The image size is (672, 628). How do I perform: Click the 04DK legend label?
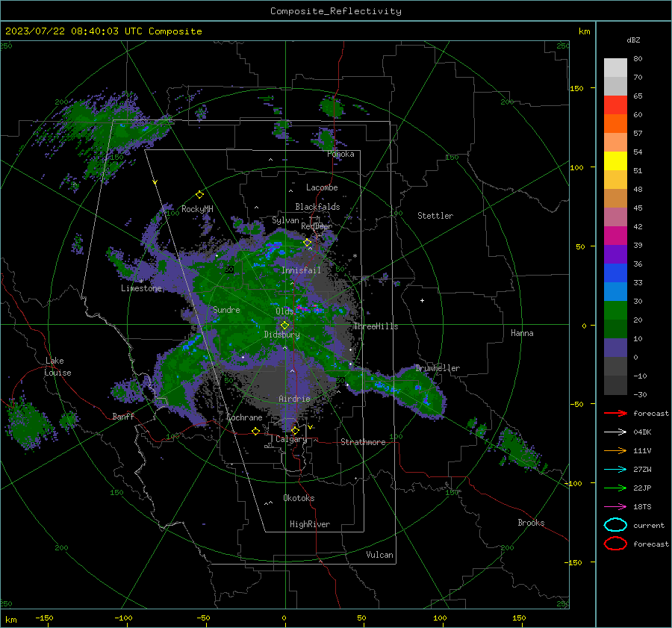(x=642, y=432)
